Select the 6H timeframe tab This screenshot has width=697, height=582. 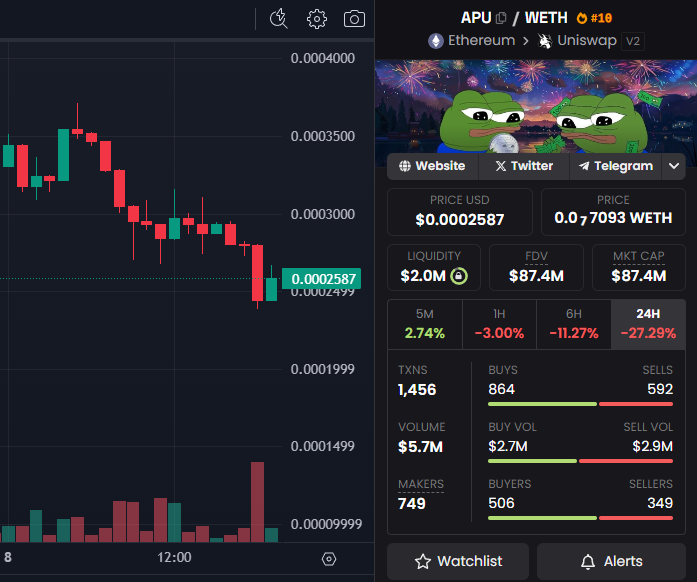point(574,324)
